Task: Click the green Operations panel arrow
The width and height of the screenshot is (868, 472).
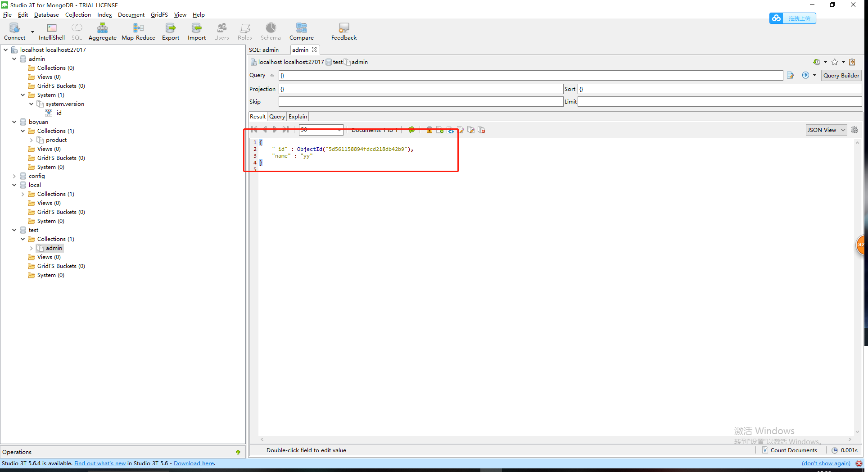Action: point(238,452)
